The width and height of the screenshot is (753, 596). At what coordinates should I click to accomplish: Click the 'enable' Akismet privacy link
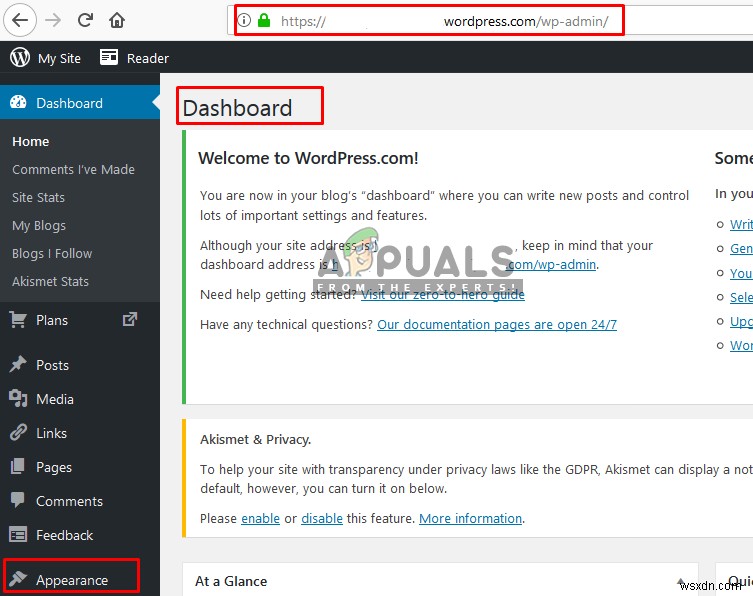(x=260, y=519)
